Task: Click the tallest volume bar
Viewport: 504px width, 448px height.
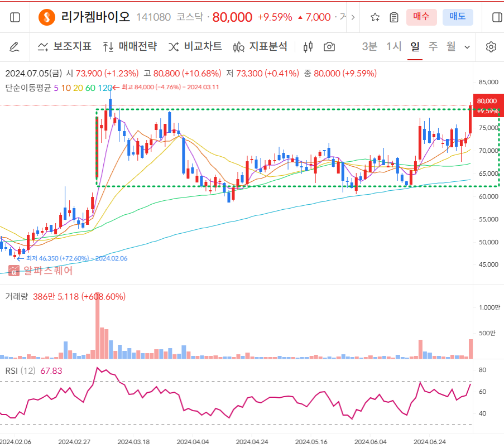Action: (97, 325)
